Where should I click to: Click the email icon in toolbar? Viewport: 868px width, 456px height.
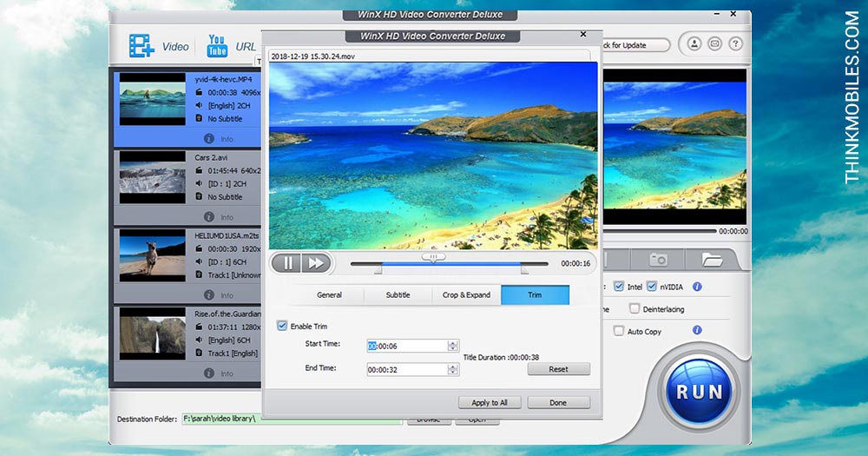point(714,43)
